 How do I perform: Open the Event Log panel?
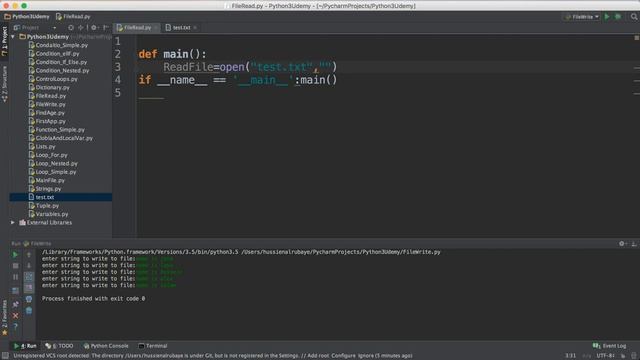coord(609,346)
